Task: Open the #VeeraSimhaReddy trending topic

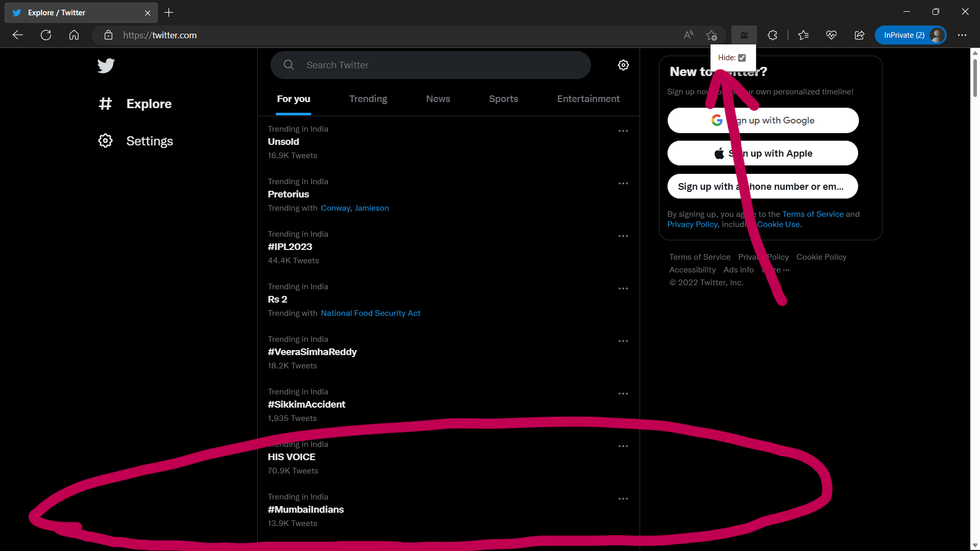Action: (x=312, y=352)
